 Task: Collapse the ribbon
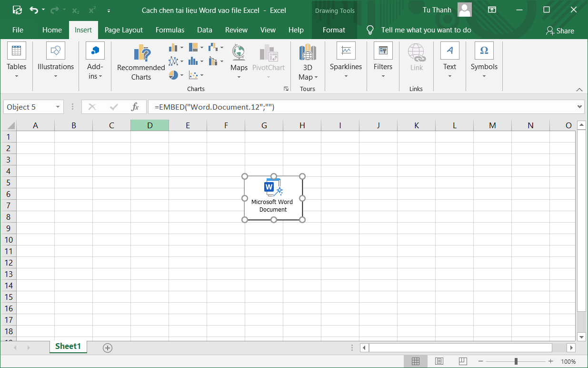pyautogui.click(x=579, y=90)
